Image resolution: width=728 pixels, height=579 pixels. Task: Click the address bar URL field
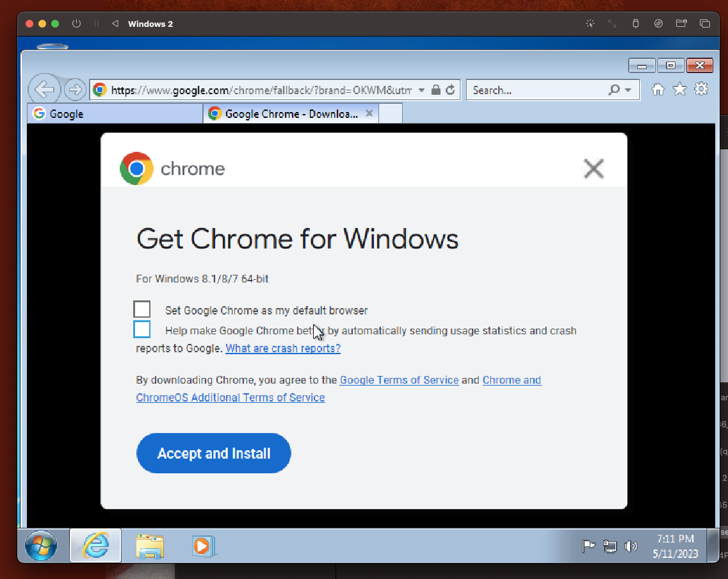[261, 90]
